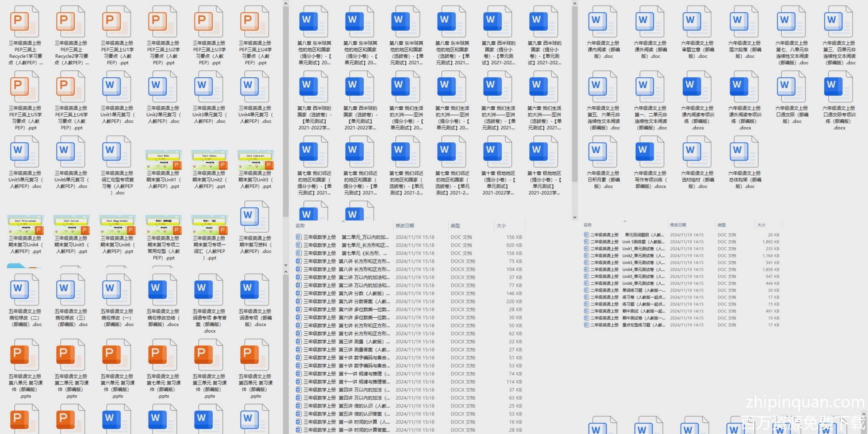Sort English file list by 类型 column
868x434 pixels.
coord(721,225)
